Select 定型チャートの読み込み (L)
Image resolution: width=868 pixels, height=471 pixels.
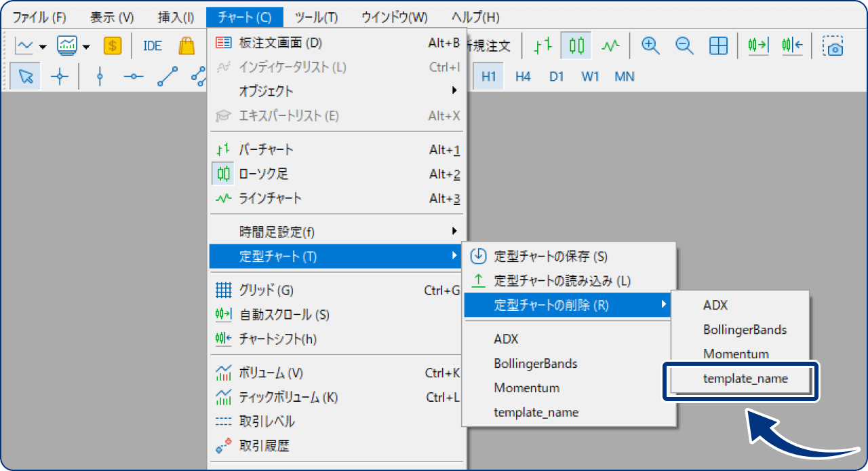click(569, 281)
